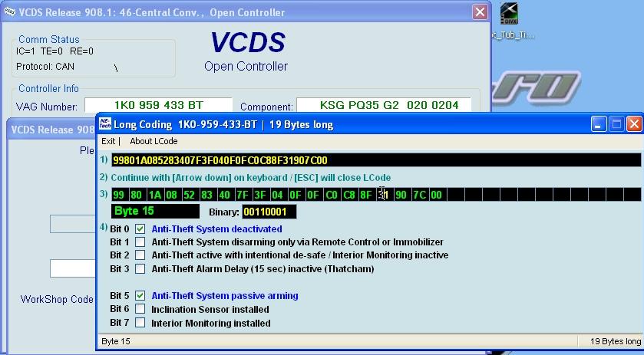Tick Bit 7 Interior Monitoring installed

[140, 323]
